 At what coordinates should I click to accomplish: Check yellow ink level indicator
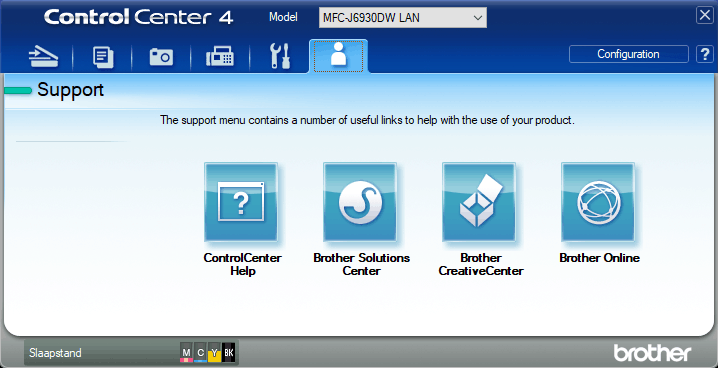[214, 352]
